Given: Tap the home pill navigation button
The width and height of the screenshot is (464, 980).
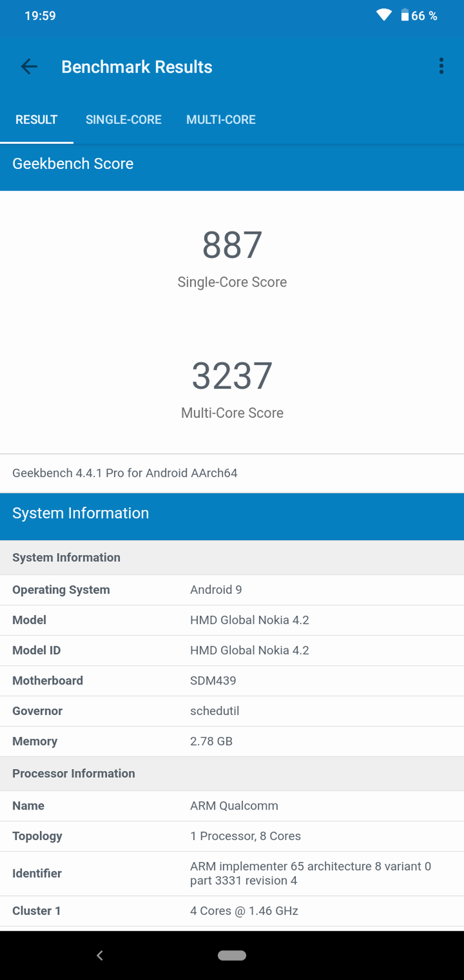Looking at the screenshot, I should [232, 955].
